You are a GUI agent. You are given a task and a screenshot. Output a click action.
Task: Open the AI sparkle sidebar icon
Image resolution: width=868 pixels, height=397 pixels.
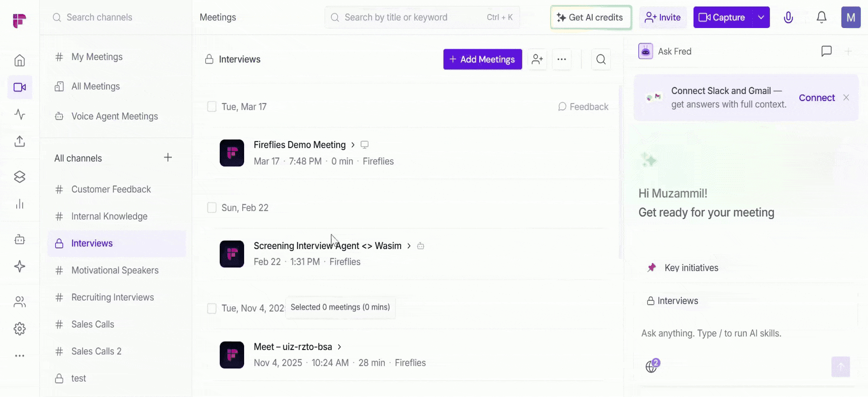coord(19,266)
